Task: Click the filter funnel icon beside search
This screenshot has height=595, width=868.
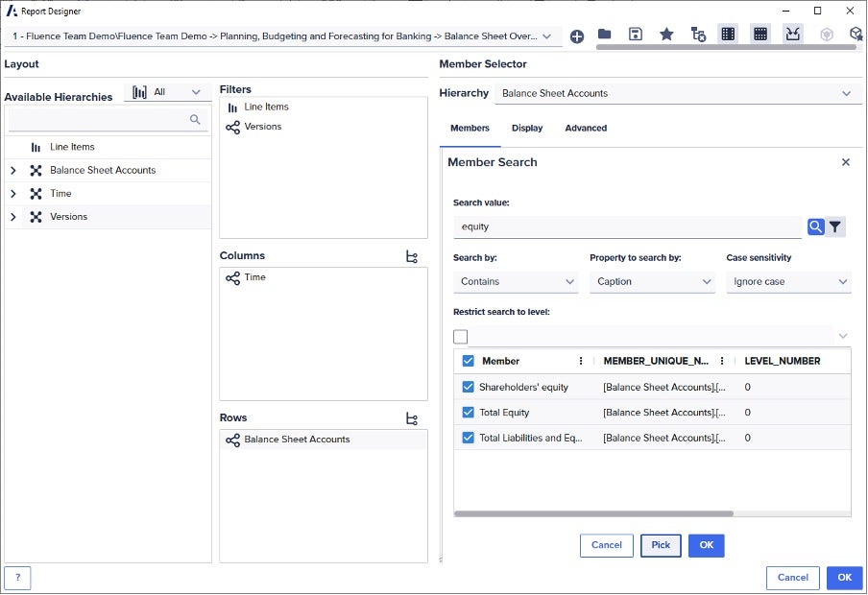Action: 835,226
